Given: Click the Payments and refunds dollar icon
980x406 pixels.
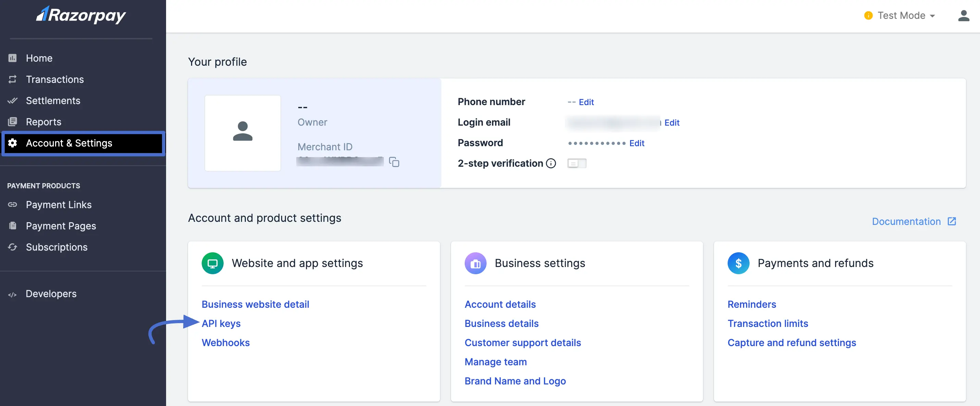Looking at the screenshot, I should [x=738, y=263].
